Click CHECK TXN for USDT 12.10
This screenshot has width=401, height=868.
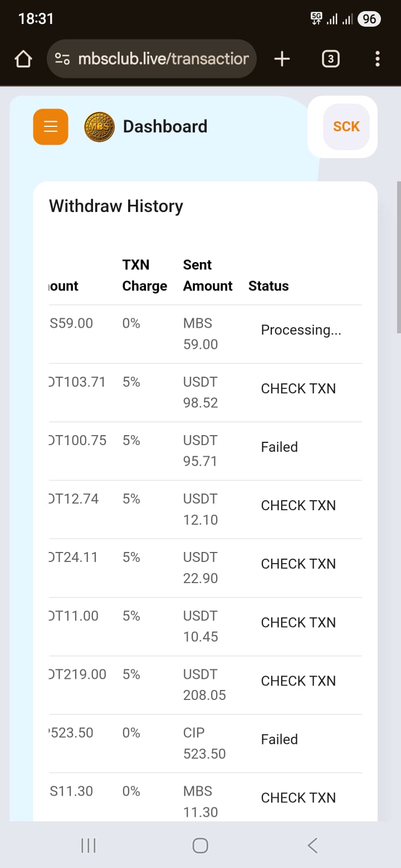299,505
